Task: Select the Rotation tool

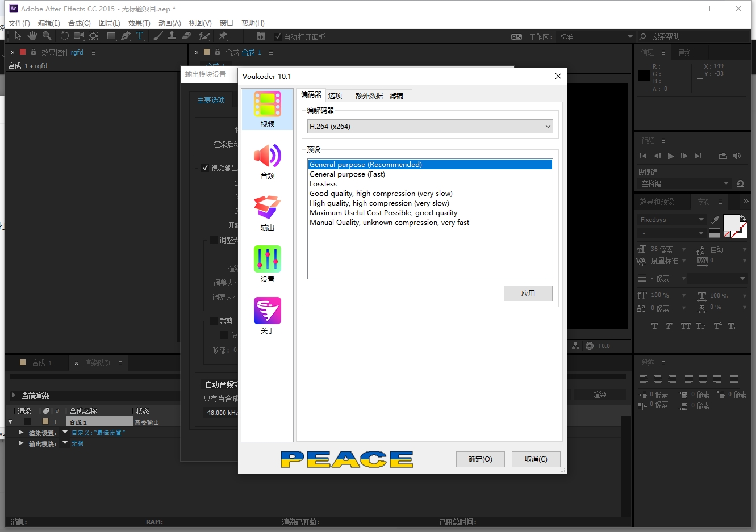Action: pos(64,36)
